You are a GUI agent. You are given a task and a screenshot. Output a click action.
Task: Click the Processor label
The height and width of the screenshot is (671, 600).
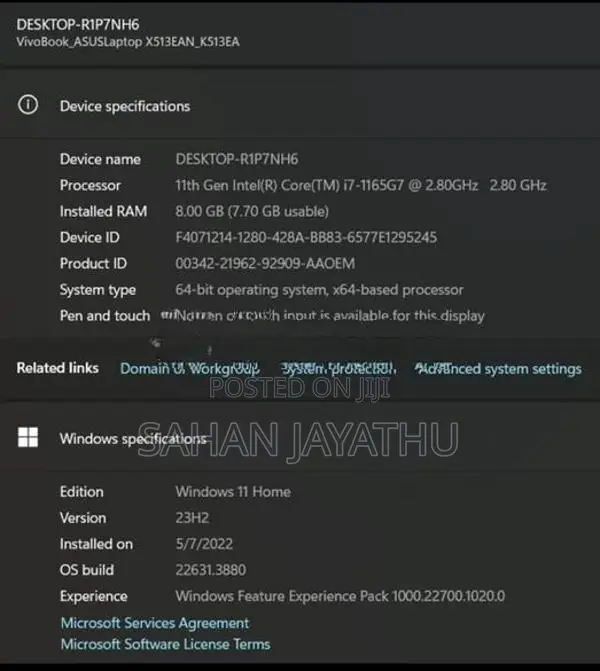click(90, 185)
